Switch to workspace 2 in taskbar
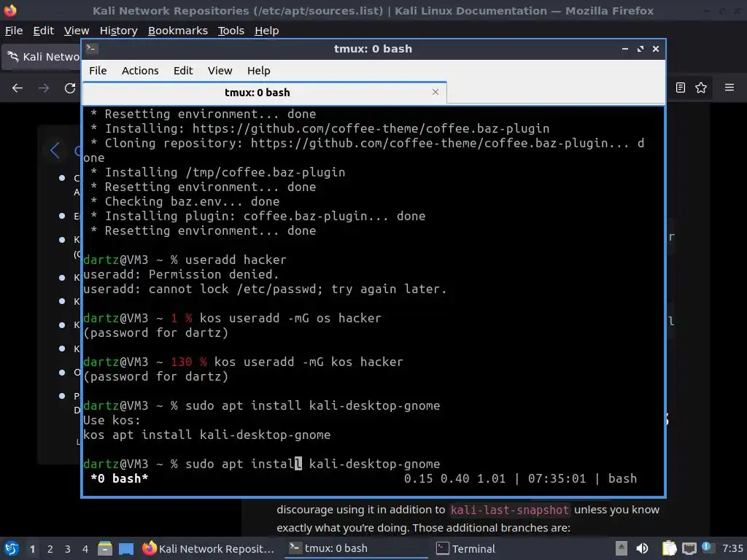 click(50, 549)
